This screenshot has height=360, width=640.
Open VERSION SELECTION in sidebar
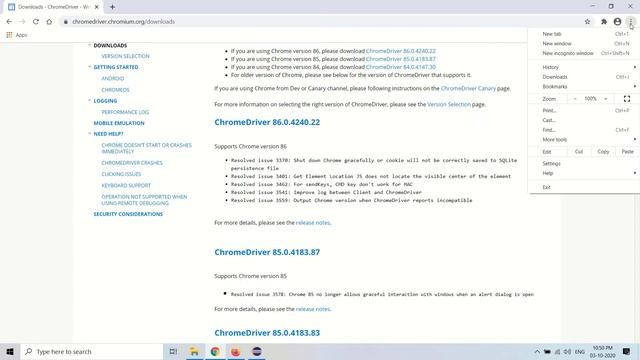125,56
